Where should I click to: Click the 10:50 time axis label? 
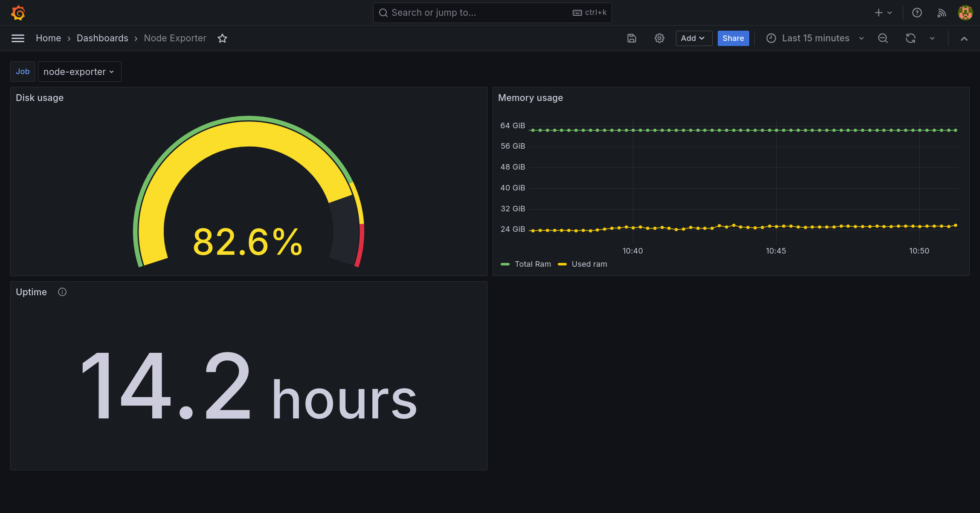pos(919,251)
